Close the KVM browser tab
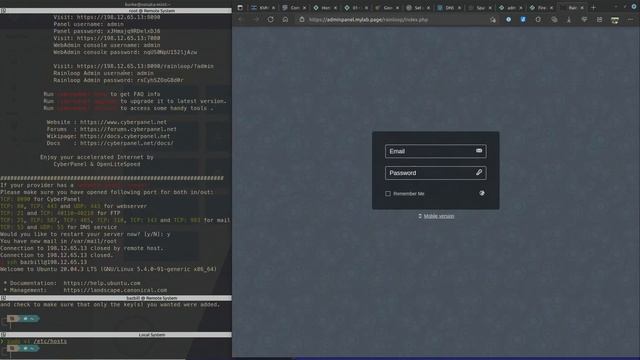Screen dimensions: 640x360 pyautogui.click(x=273, y=8)
